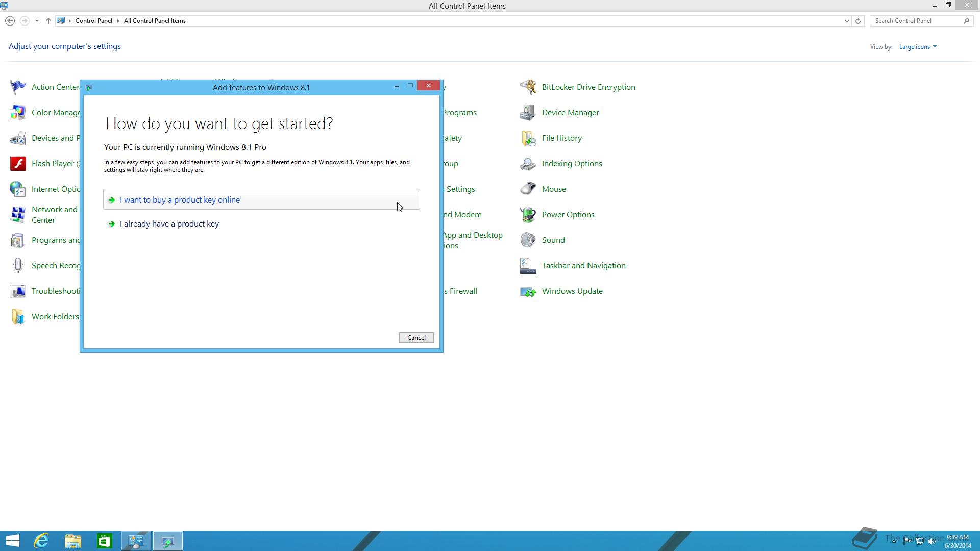Open Devices and Printers icon
This screenshot has height=551, width=980.
(18, 138)
